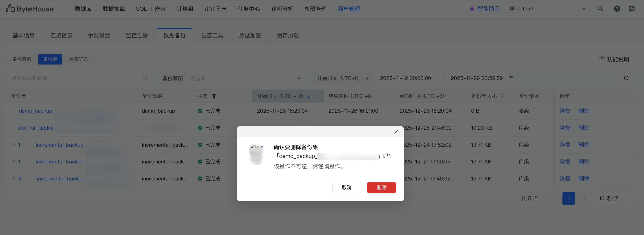Close the delete confirmation dialog
This screenshot has height=235, width=644.
pyautogui.click(x=396, y=132)
